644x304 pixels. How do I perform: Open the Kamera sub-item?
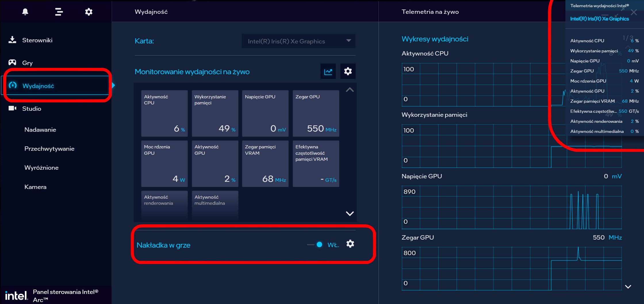point(35,187)
